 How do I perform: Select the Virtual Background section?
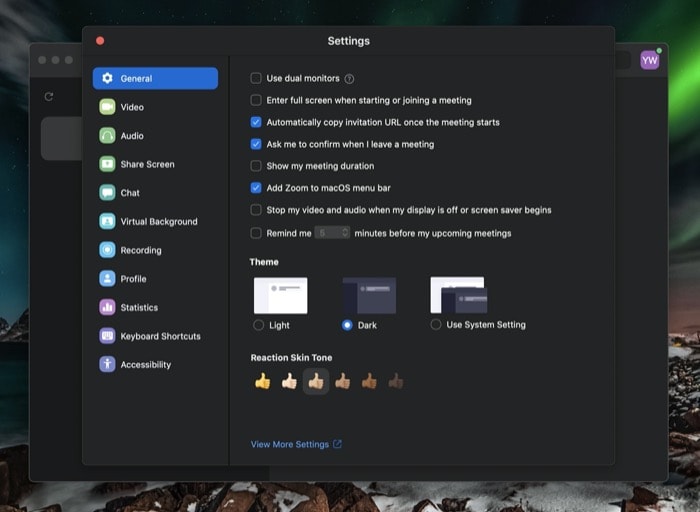pyautogui.click(x=155, y=221)
